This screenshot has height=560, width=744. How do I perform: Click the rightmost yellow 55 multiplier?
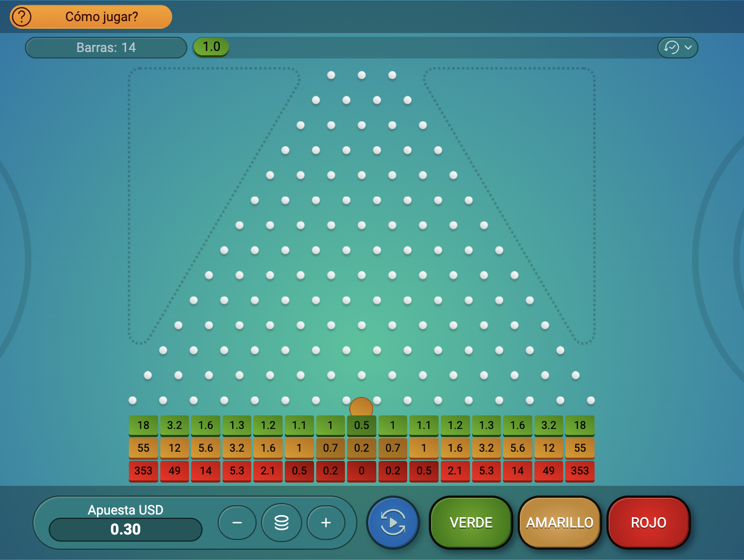[580, 448]
